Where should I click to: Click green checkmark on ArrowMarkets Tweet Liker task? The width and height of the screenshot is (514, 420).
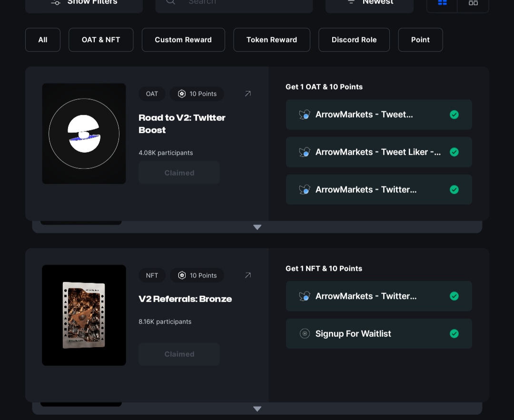coord(454,152)
